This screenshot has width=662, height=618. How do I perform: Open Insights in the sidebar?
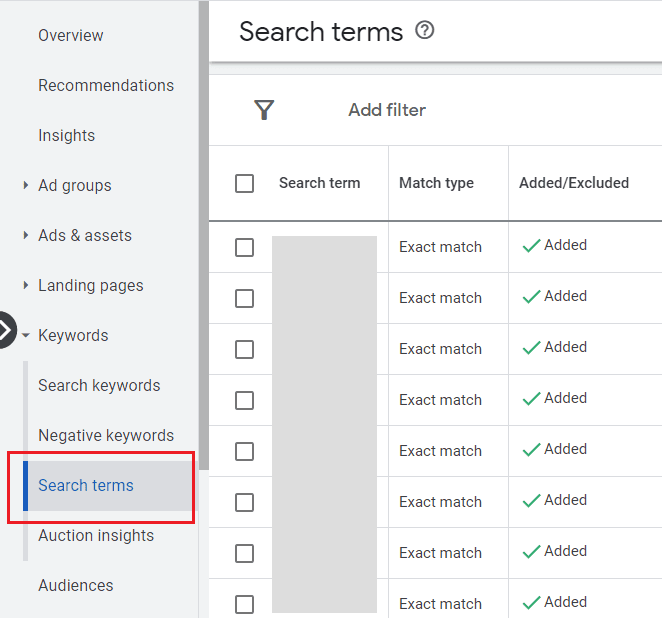point(66,135)
